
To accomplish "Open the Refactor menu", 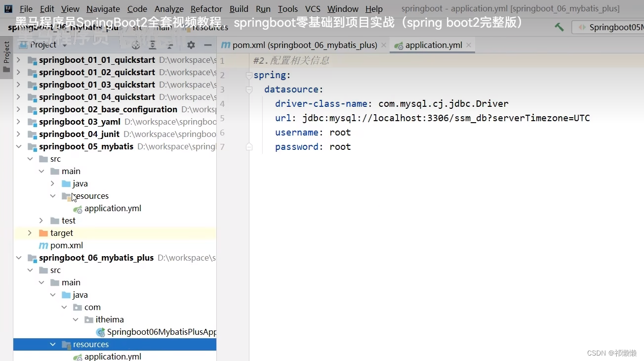I will click(x=206, y=8).
